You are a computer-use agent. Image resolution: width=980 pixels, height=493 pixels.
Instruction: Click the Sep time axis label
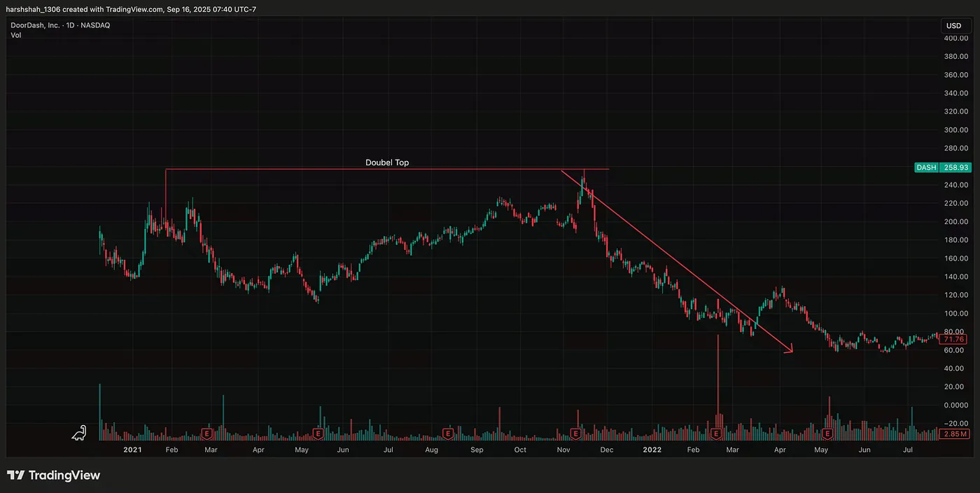477,450
